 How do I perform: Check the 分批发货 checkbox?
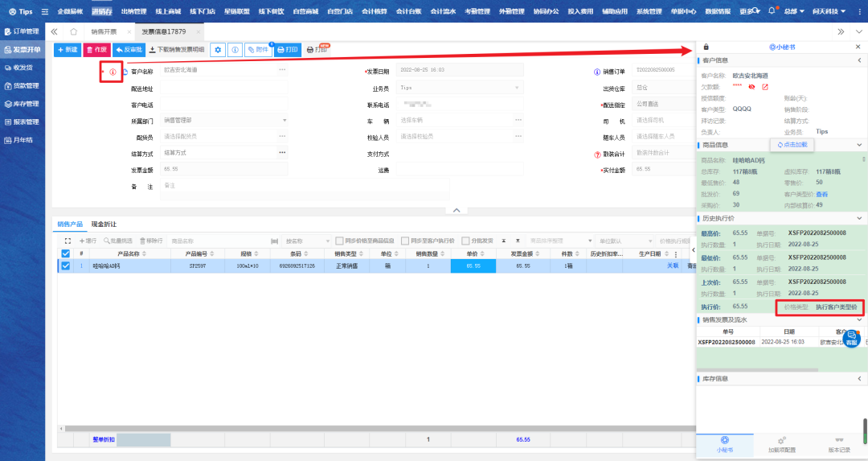click(465, 241)
